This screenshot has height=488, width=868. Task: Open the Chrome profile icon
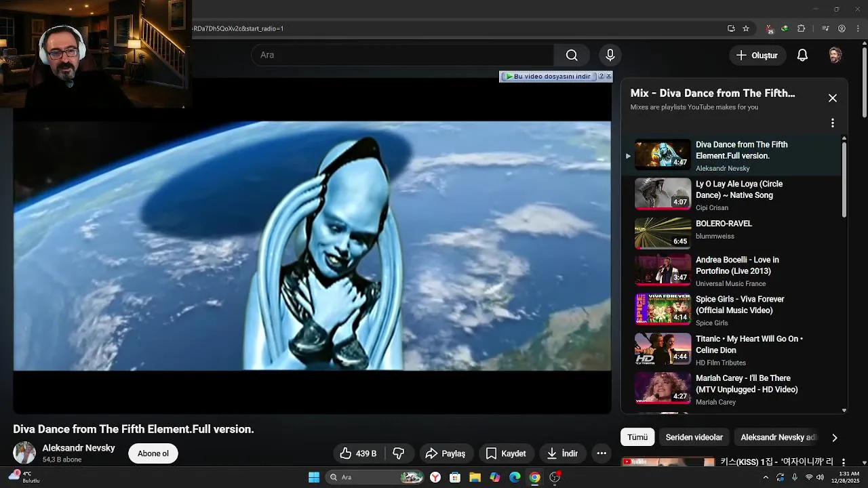click(x=842, y=28)
